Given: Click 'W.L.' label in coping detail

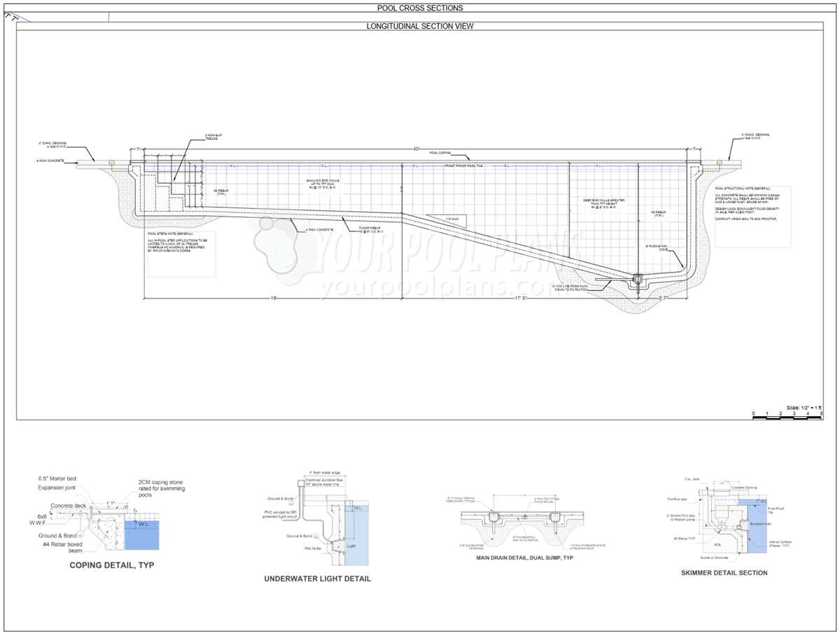Looking at the screenshot, I should [x=144, y=524].
